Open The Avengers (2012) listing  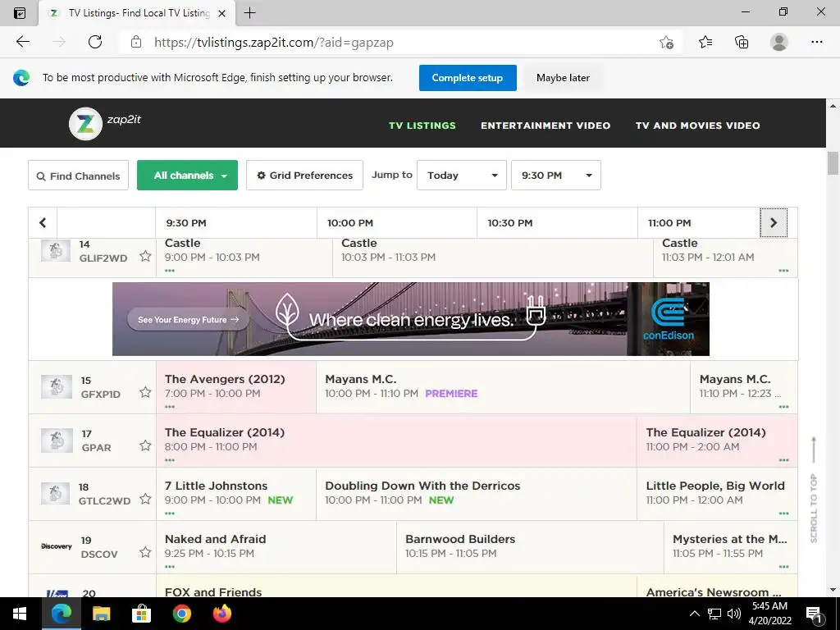(x=235, y=386)
